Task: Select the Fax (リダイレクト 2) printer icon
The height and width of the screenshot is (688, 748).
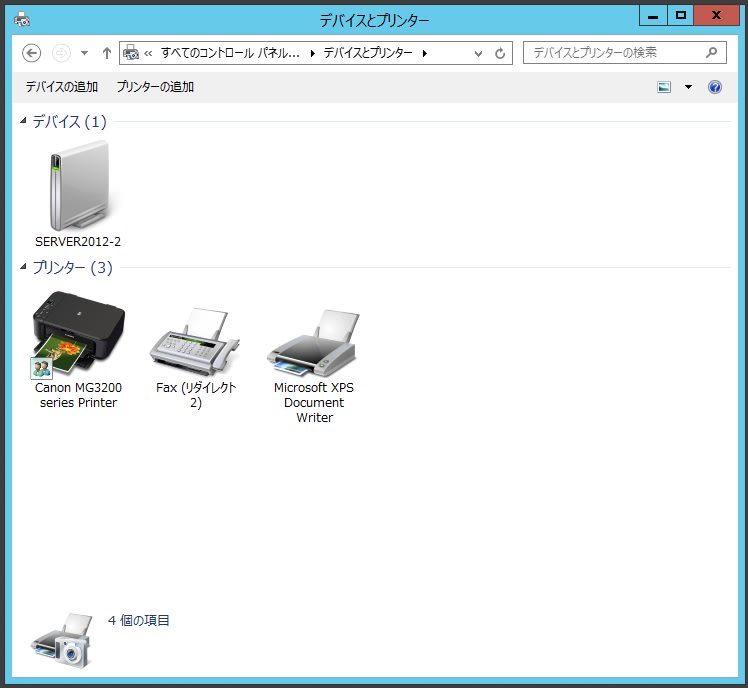Action: [196, 342]
